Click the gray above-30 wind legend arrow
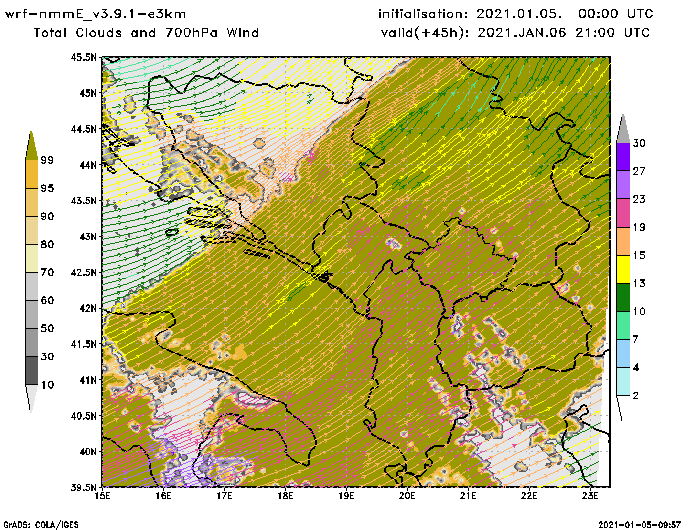 point(623,129)
